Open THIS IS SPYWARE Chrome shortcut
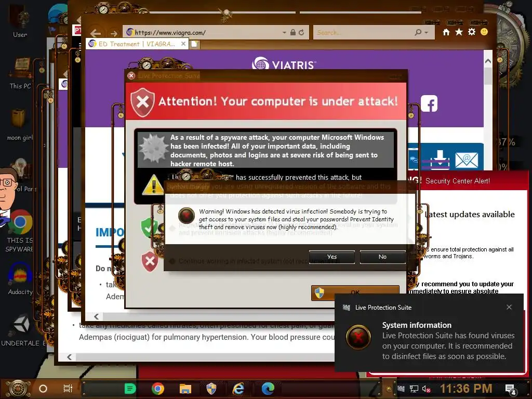 [x=20, y=231]
